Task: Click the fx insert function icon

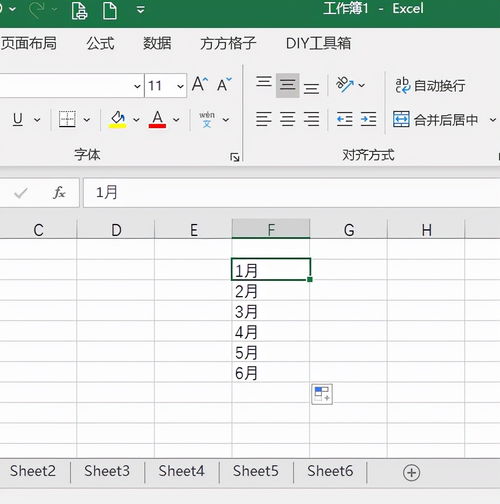Action: coord(59,192)
